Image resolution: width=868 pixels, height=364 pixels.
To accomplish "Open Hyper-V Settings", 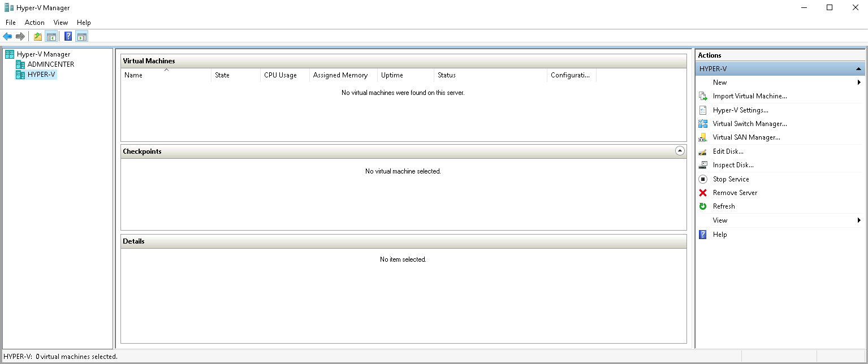I will click(x=740, y=110).
